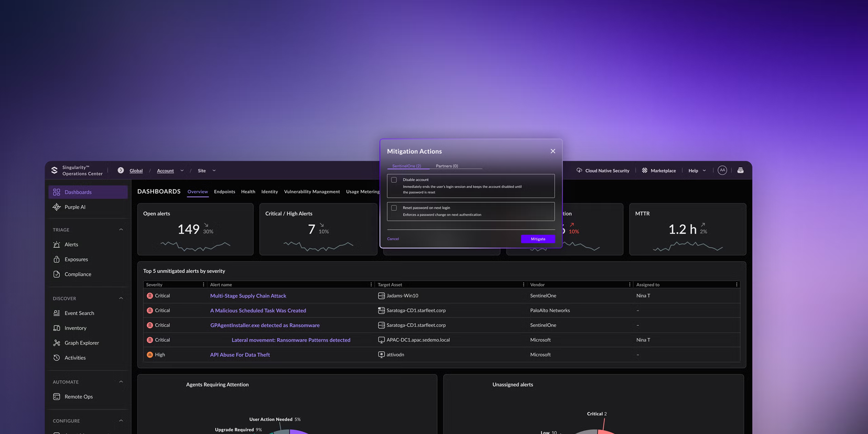This screenshot has height=434, width=868.
Task: Cancel the Mitigation Actions dialog
Action: point(393,239)
